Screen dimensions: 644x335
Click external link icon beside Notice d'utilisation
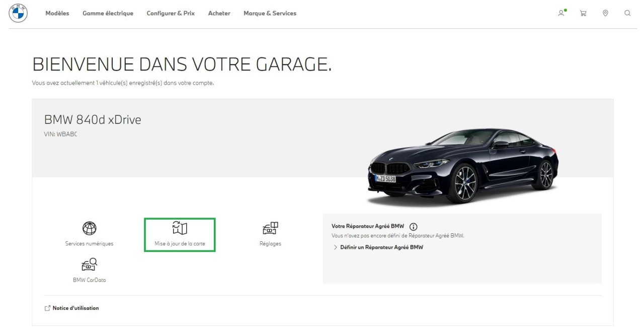tap(47, 308)
